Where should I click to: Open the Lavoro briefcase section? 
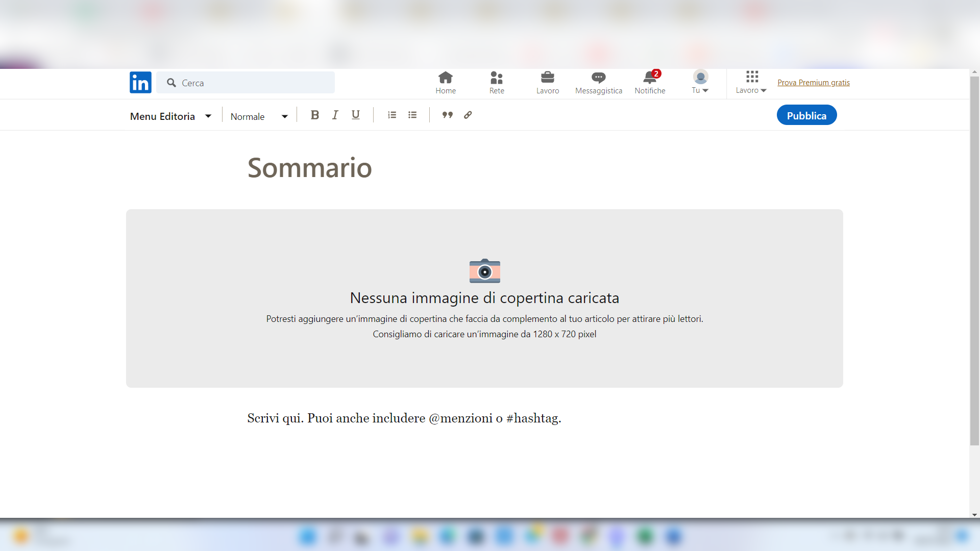tap(548, 82)
